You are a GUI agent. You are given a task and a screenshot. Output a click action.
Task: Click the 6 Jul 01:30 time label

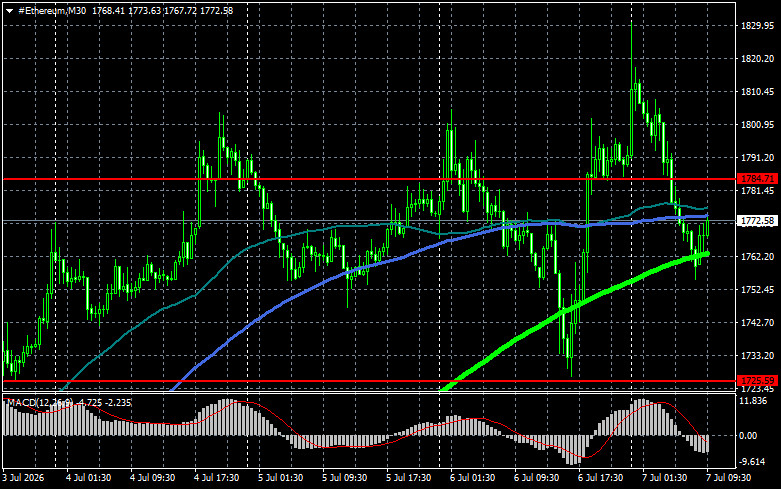click(x=473, y=478)
